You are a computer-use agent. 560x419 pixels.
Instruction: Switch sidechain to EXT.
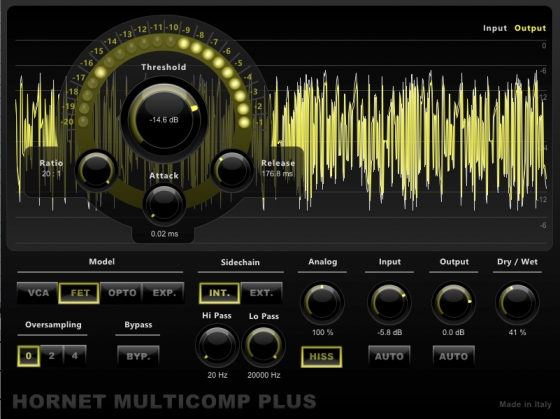261,293
